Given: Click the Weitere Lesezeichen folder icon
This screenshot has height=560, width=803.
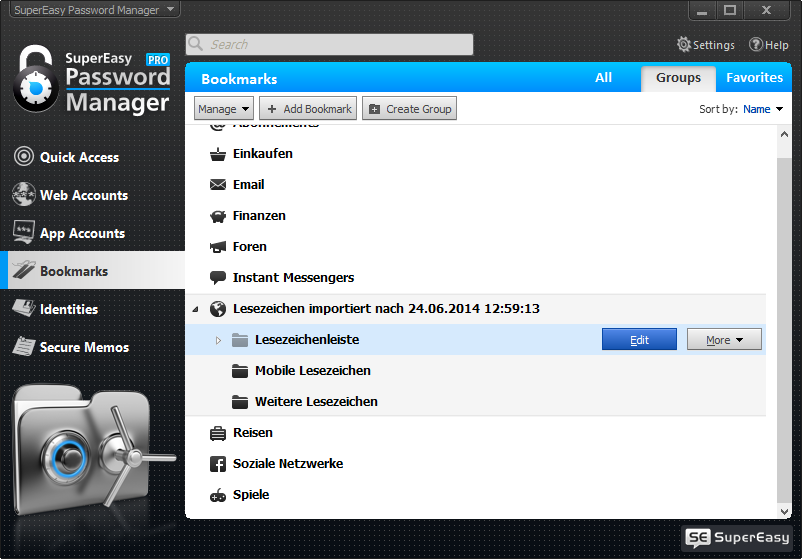Looking at the screenshot, I should [x=240, y=402].
